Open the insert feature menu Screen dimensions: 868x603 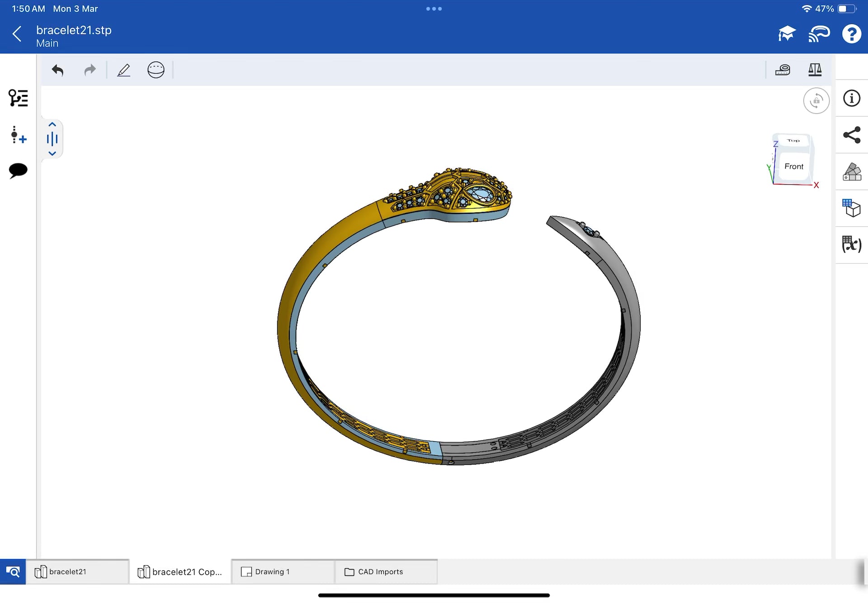click(x=18, y=135)
